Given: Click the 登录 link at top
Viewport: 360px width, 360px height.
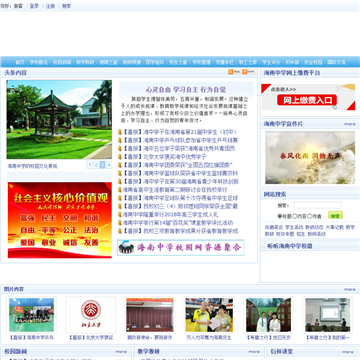Looking at the screenshot, I should pyautogui.click(x=34, y=6).
